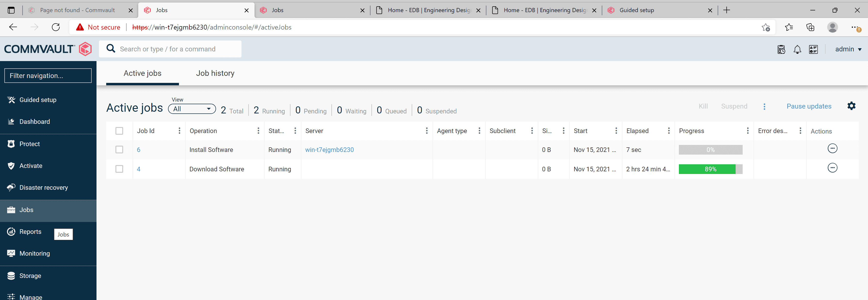Select the checkbox for job 6
This screenshot has height=300, width=868.
119,150
